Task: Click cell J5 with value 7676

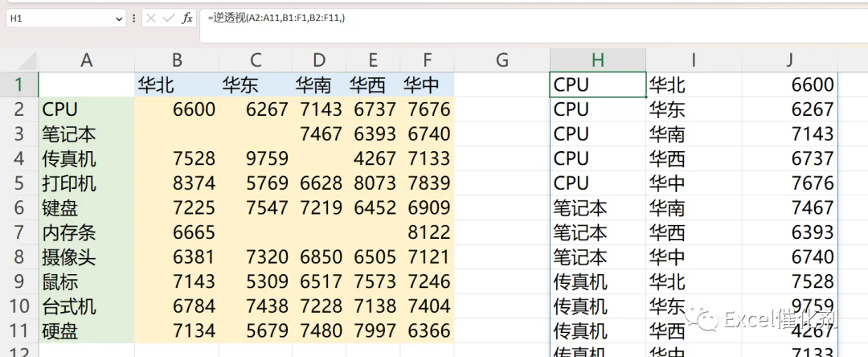Action: pyautogui.click(x=789, y=183)
